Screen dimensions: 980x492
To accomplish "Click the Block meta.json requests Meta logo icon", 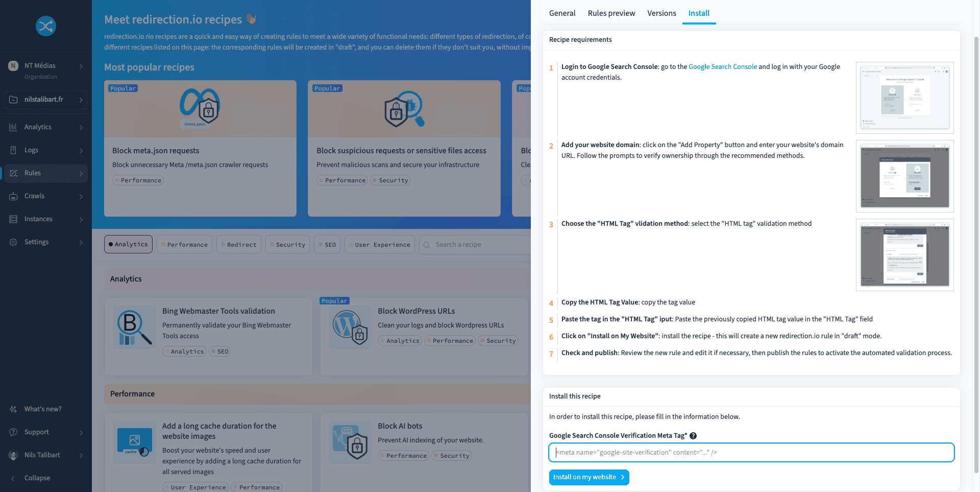I will [200, 108].
